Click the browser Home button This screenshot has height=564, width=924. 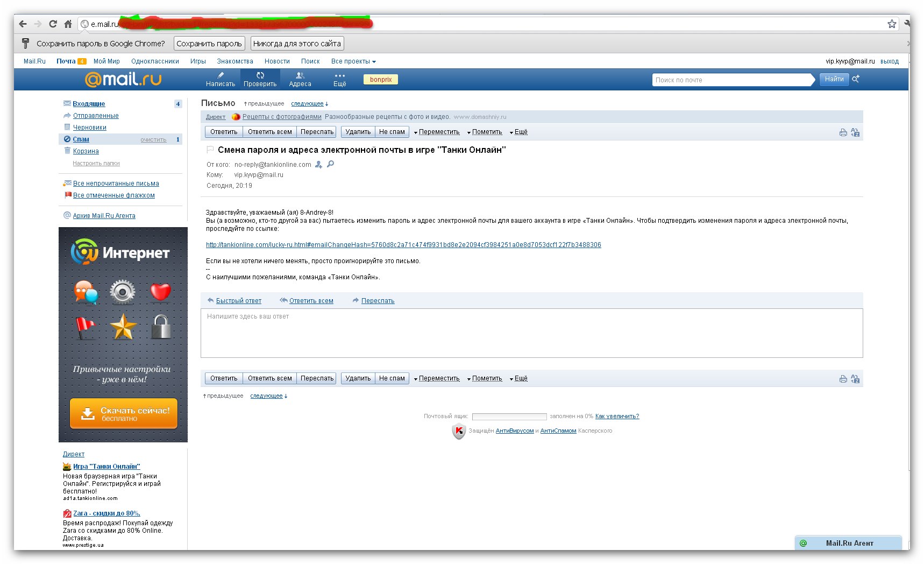(68, 24)
